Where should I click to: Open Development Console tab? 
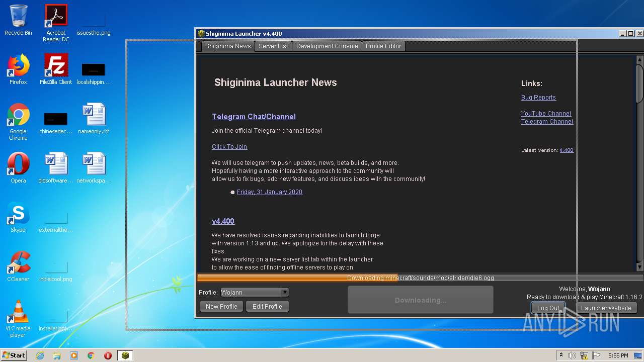coord(327,46)
